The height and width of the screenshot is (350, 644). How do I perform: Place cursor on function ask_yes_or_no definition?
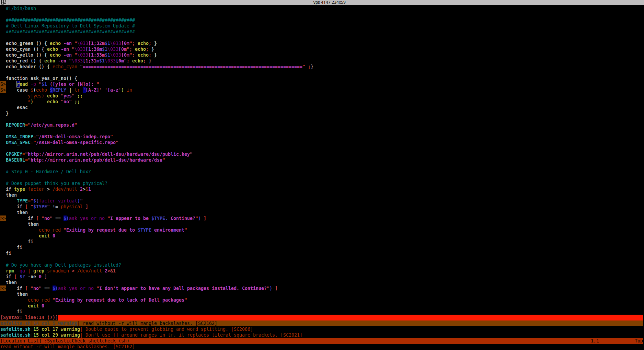41,79
